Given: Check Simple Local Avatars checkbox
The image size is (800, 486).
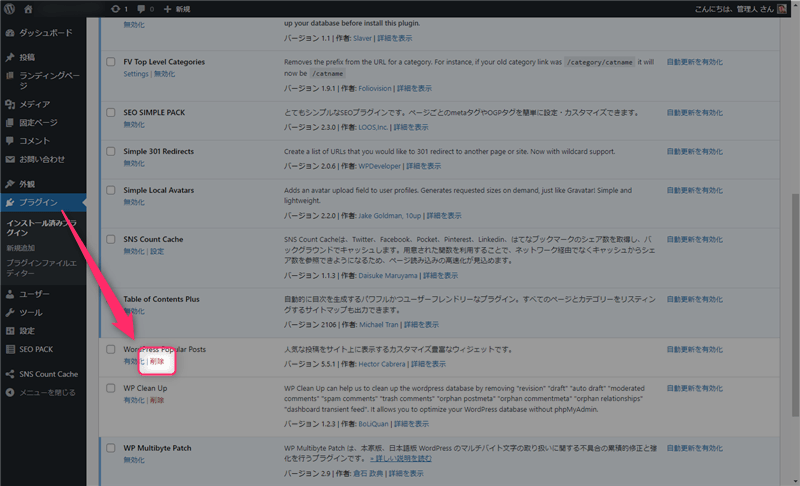Looking at the screenshot, I should [x=111, y=190].
